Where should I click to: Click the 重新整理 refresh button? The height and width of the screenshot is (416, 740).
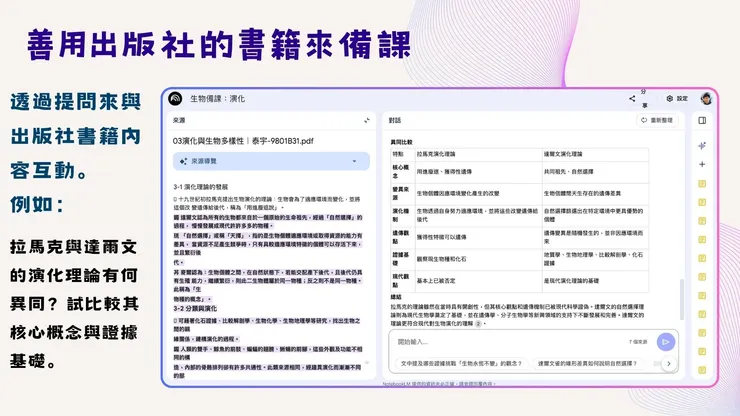(657, 120)
